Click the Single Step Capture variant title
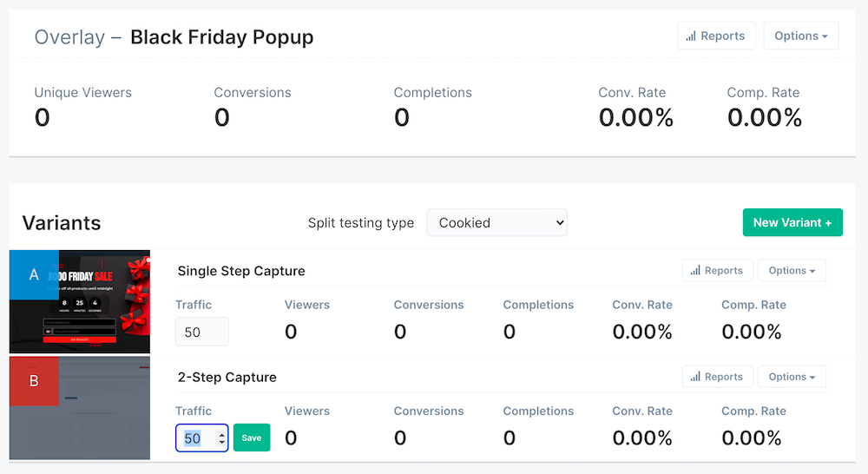Screen dimensions: 868x474 pyautogui.click(x=241, y=271)
